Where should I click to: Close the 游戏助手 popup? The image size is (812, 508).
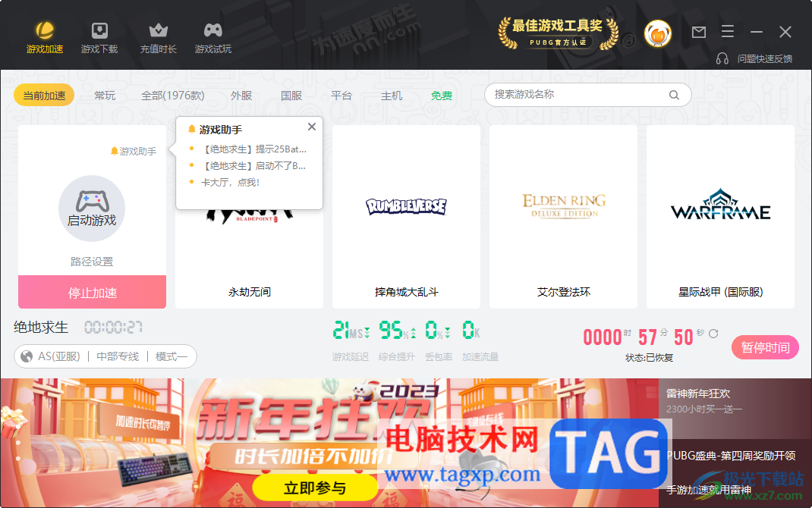click(x=312, y=127)
